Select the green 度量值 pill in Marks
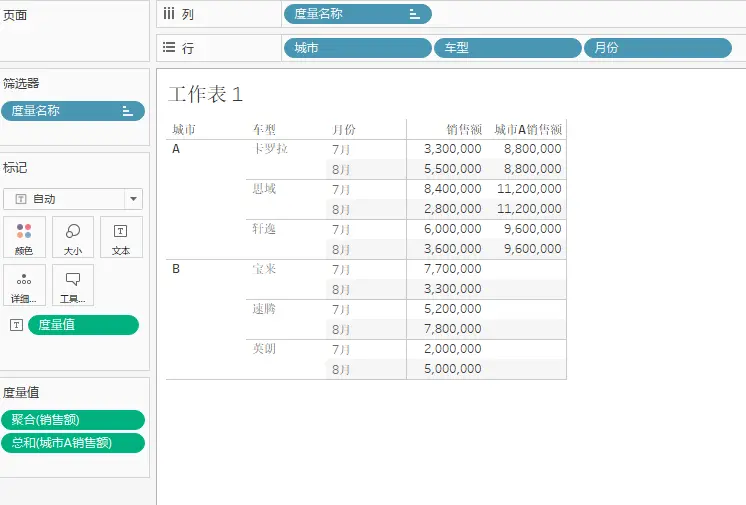Viewport: 746px width, 505px height. click(83, 325)
